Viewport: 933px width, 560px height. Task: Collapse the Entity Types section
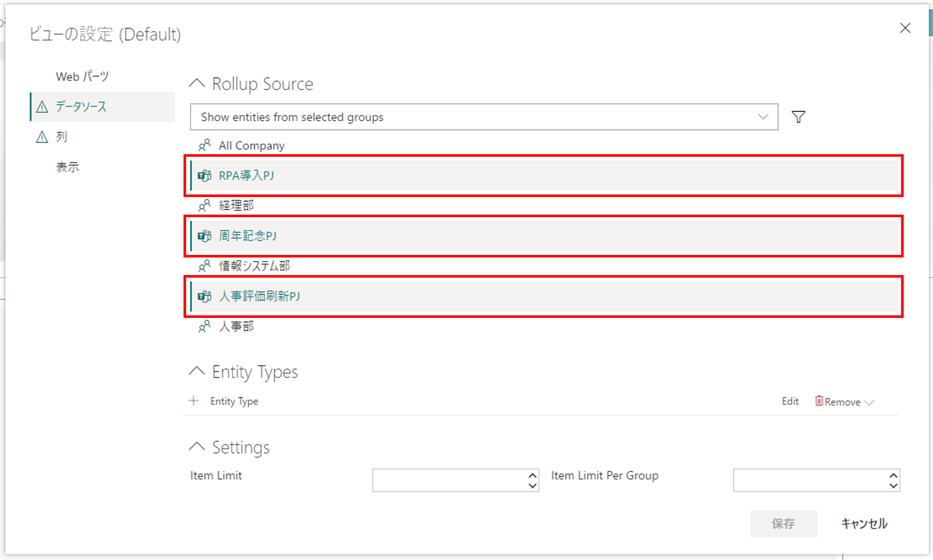point(197,371)
